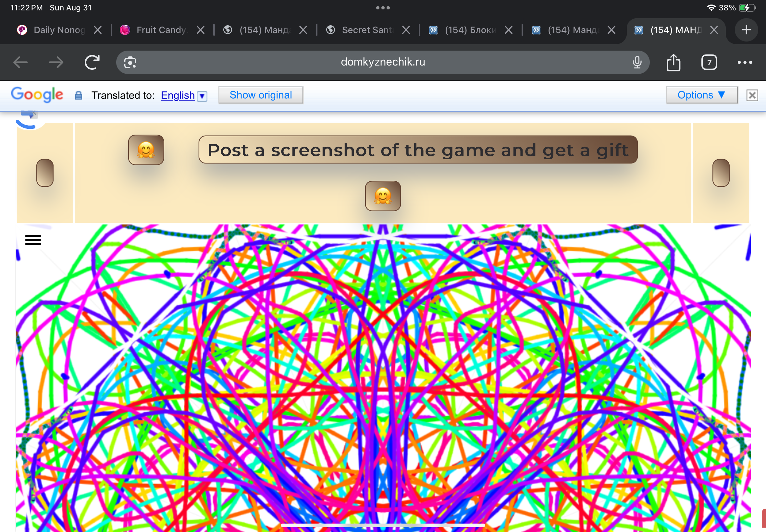Tap the Wi-Fi icon in status bar
The height and width of the screenshot is (532, 766).
[711, 8]
